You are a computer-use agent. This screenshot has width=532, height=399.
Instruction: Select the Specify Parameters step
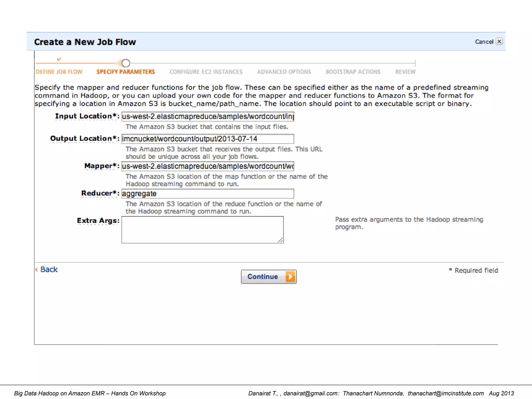click(x=126, y=72)
